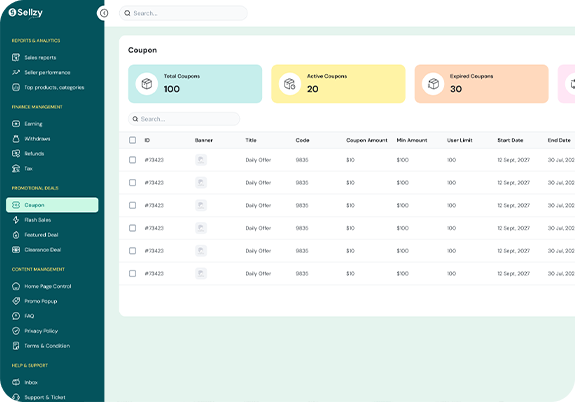Check the fourth coupon row checkbox
The image size is (575, 402).
click(x=132, y=228)
